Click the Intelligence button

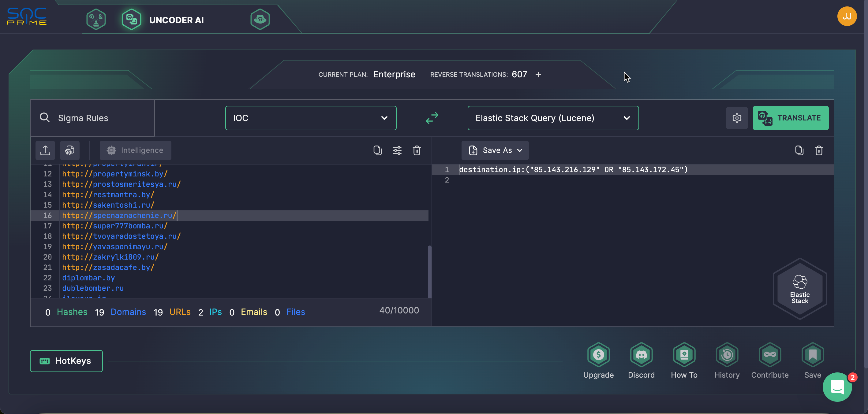[x=136, y=150]
